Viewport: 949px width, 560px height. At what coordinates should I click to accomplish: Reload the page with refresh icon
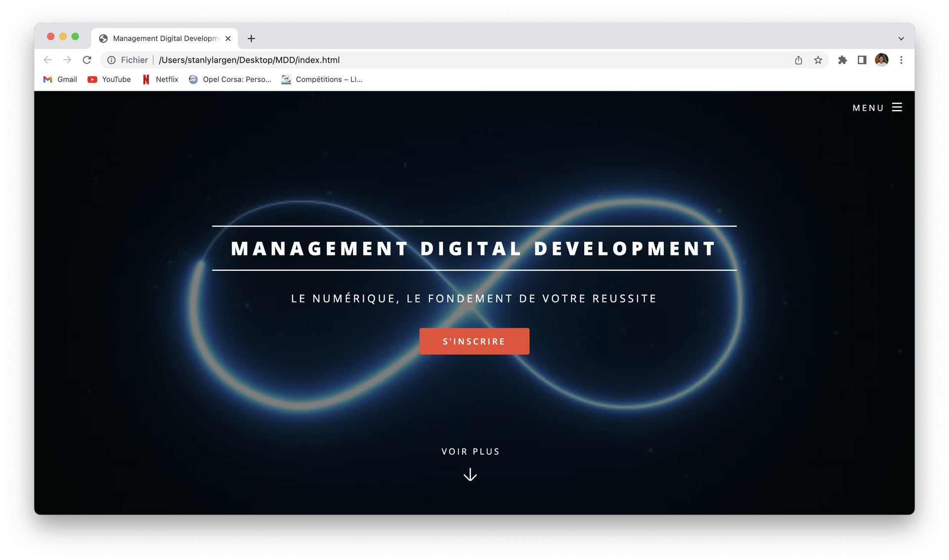tap(87, 60)
